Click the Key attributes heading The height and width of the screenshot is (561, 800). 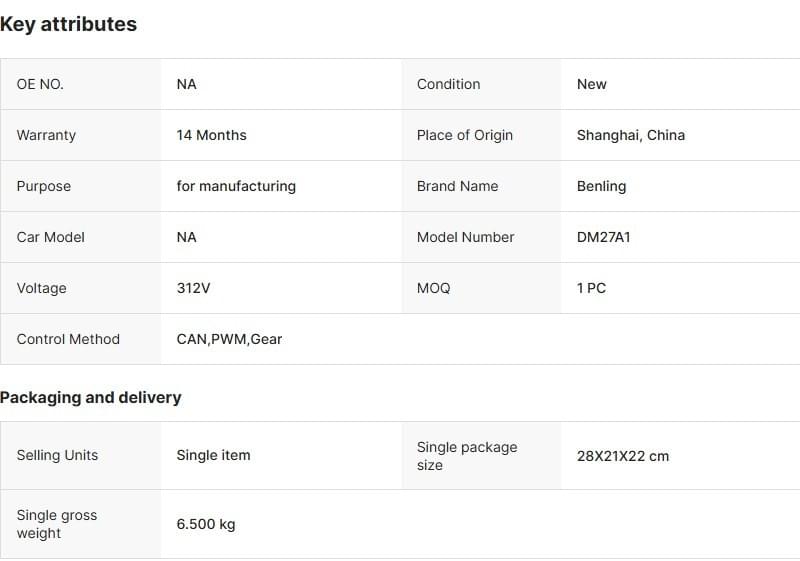(x=69, y=24)
